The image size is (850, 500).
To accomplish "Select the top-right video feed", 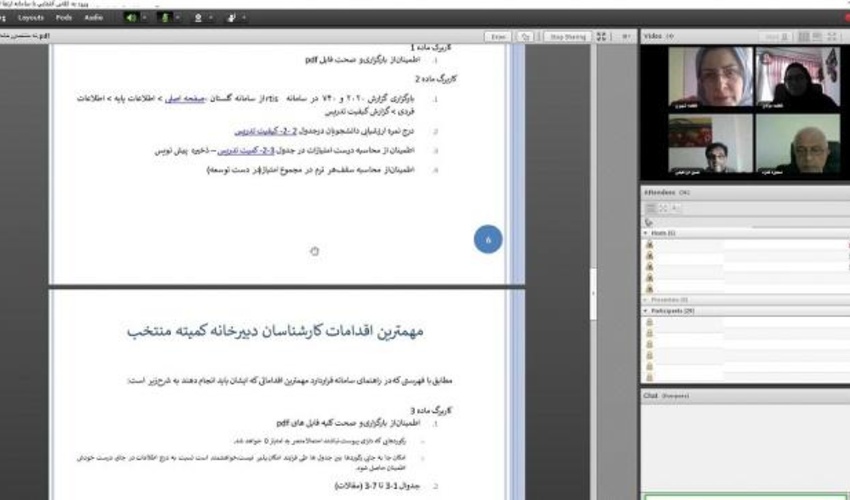I will tap(797, 78).
